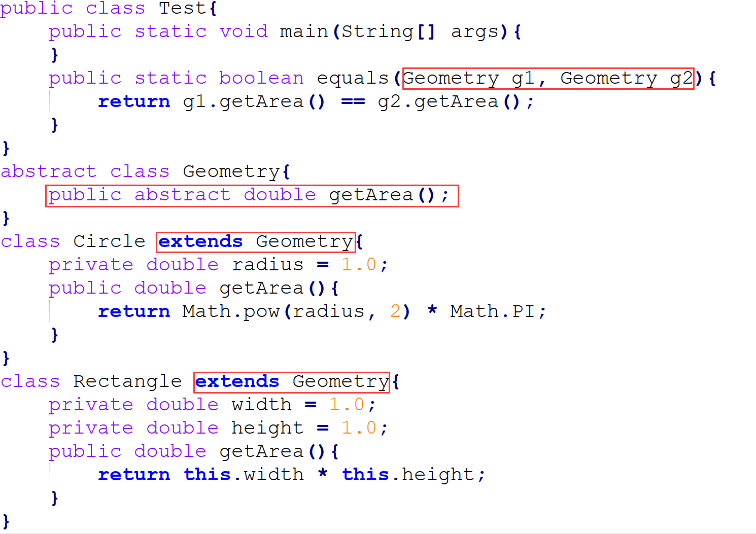Screen dimensions: 756x534
Task: Click the "height" field declaration name
Action: click(x=267, y=429)
